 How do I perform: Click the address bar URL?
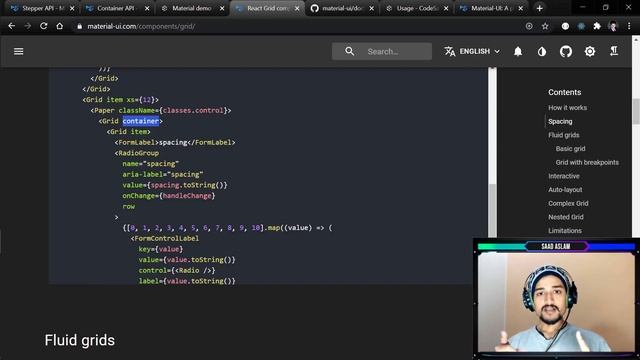[x=141, y=27]
